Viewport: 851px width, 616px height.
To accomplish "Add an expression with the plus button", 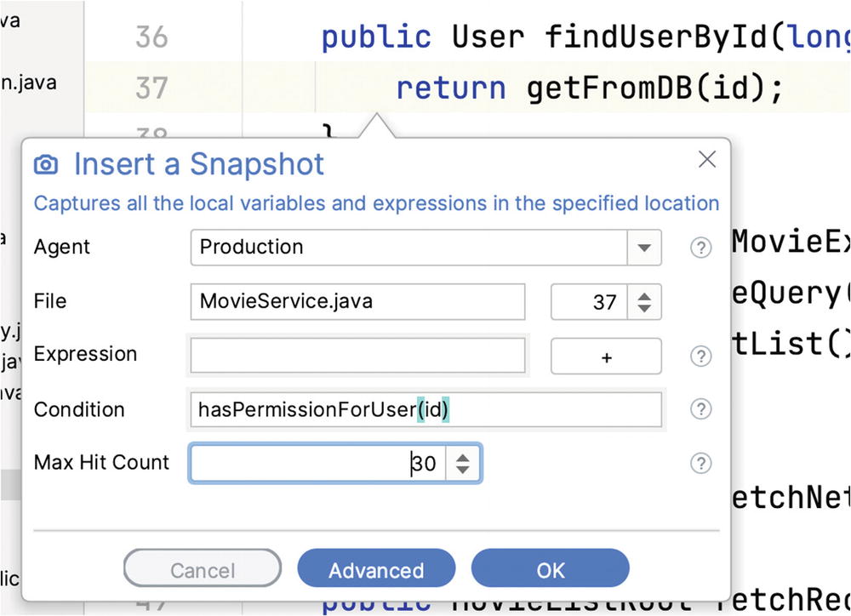I will point(606,356).
